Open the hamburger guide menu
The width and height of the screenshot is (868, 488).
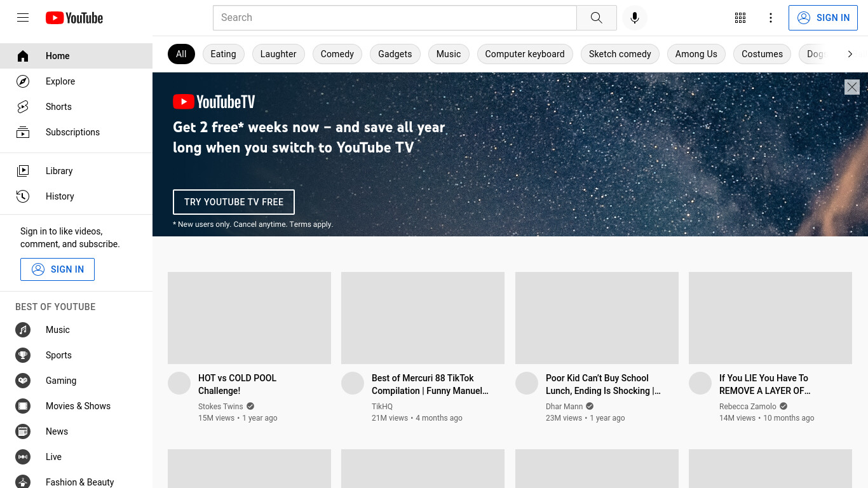click(x=23, y=18)
